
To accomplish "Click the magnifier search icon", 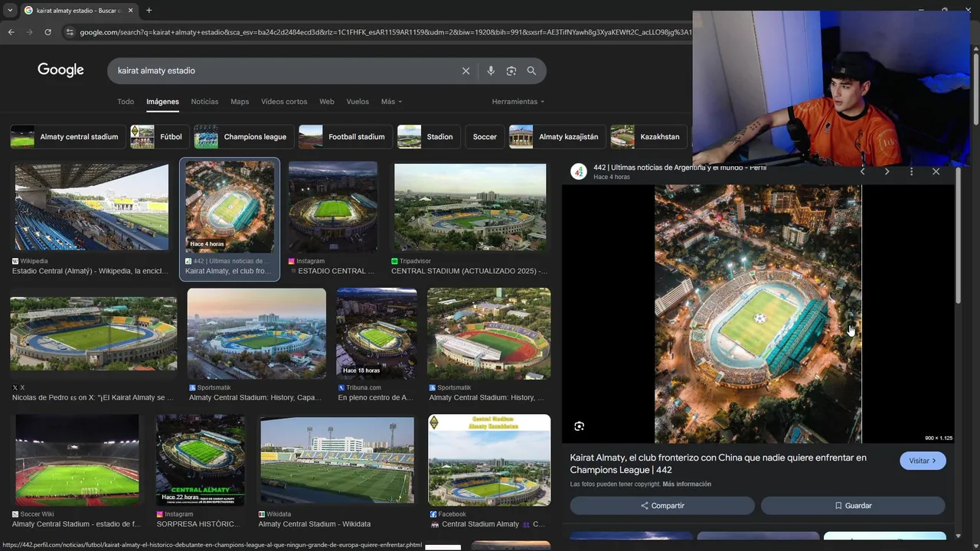I will 531,70.
